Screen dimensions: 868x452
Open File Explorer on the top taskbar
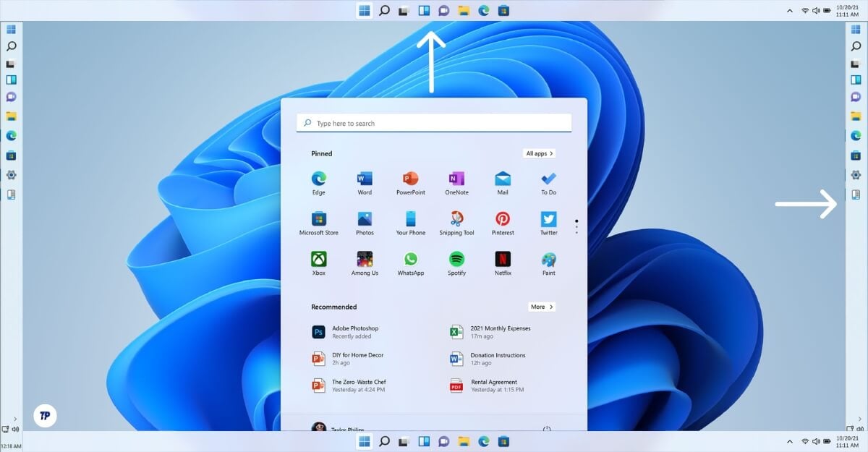(x=464, y=10)
